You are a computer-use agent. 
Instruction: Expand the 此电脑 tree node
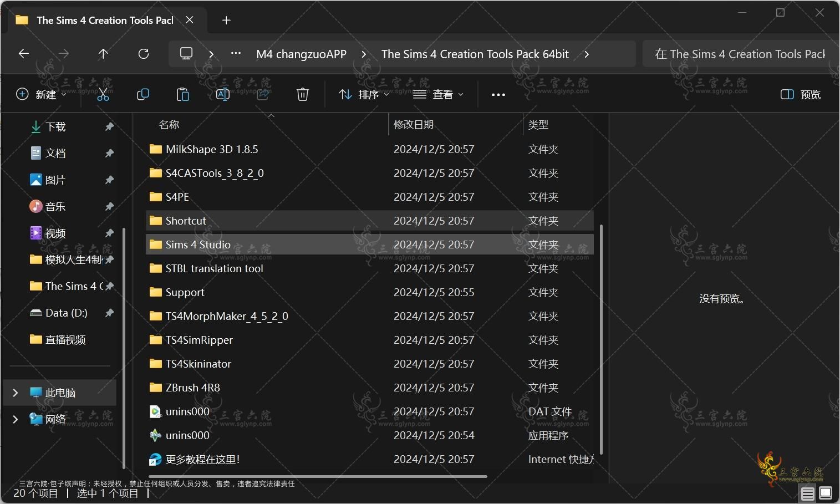point(15,393)
